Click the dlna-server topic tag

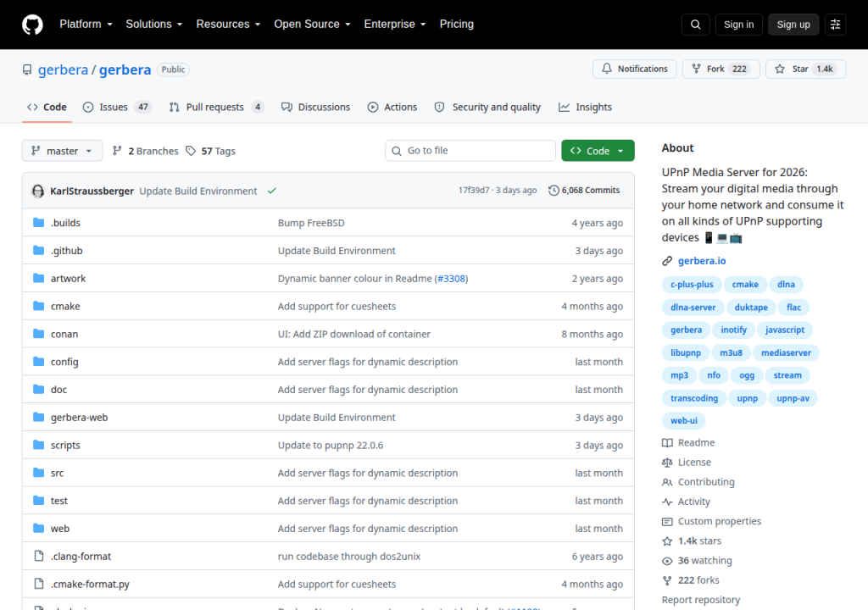pyautogui.click(x=693, y=308)
